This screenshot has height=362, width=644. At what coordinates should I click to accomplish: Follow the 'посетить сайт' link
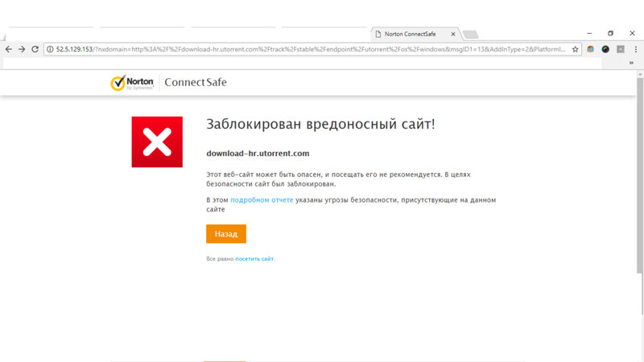(254, 258)
